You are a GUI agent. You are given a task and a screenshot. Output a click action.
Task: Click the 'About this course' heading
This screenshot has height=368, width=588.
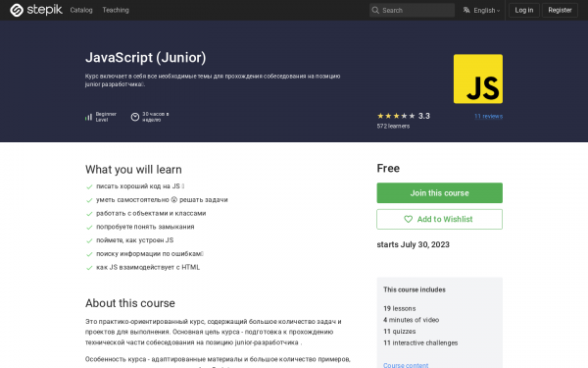pos(129,303)
